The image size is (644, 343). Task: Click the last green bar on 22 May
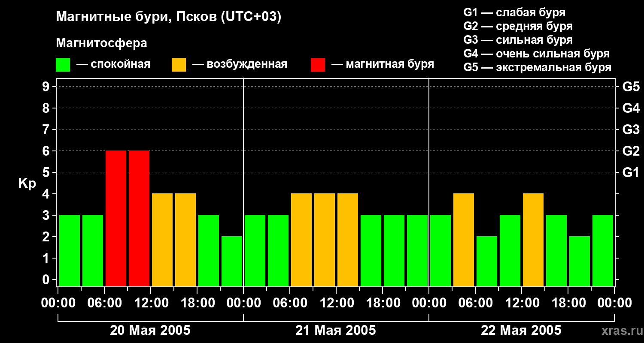[x=603, y=250]
